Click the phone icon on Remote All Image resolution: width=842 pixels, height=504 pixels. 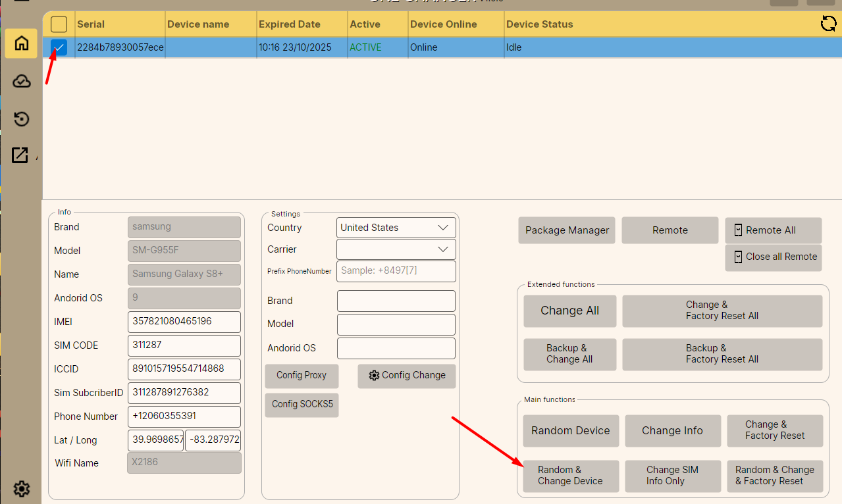pyautogui.click(x=738, y=230)
